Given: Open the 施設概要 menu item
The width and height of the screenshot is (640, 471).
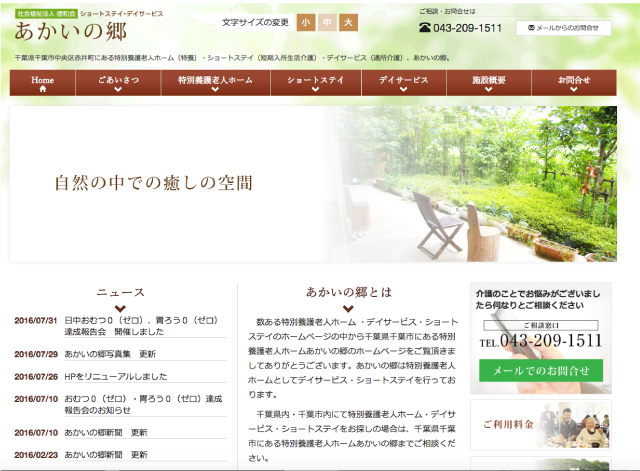Looking at the screenshot, I should click(489, 83).
